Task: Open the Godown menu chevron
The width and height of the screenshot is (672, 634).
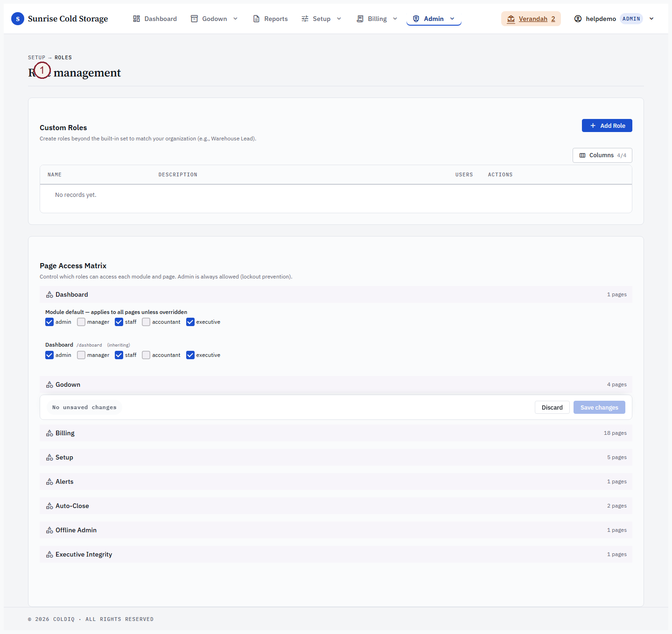Action: 235,19
